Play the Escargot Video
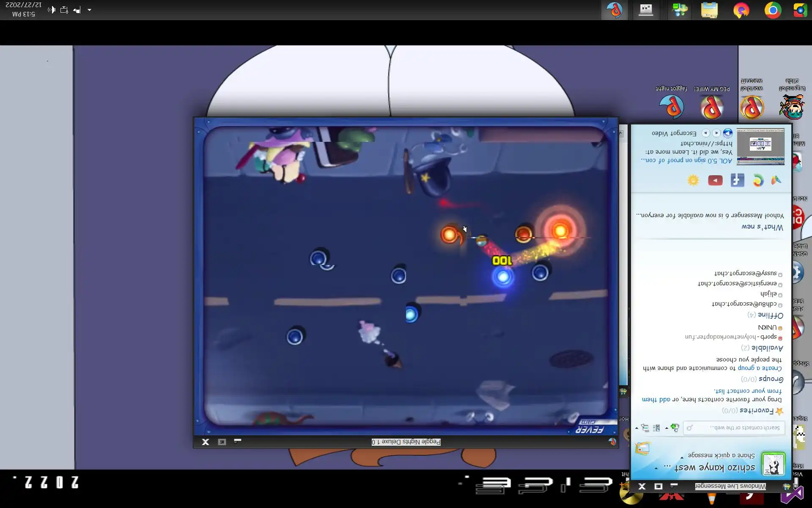The width and height of the screenshot is (812, 508). pyautogui.click(x=727, y=133)
